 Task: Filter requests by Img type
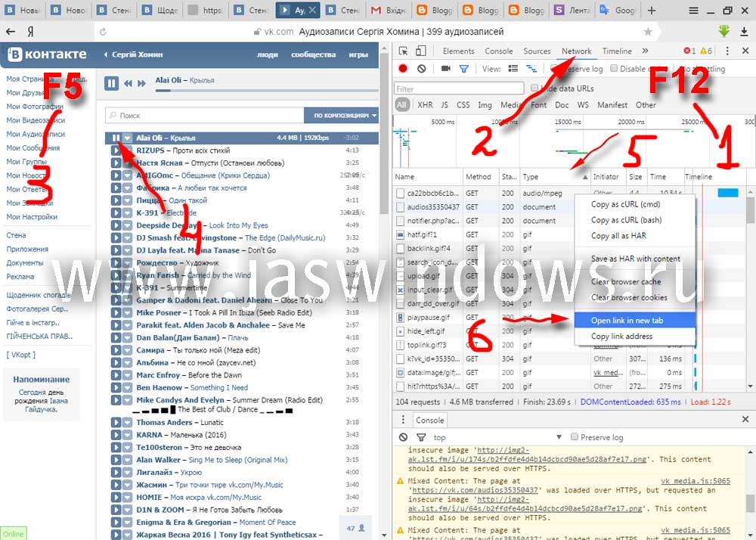tap(485, 104)
